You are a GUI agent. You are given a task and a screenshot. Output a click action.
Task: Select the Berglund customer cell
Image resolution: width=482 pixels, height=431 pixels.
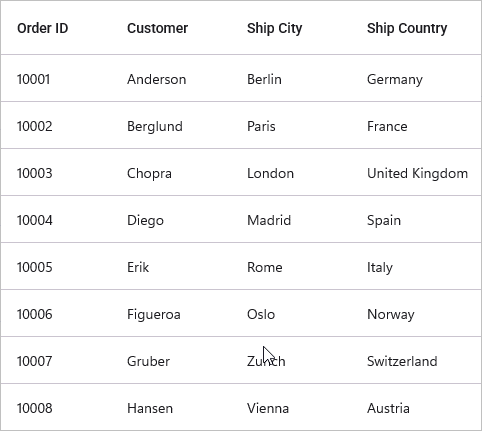point(155,127)
